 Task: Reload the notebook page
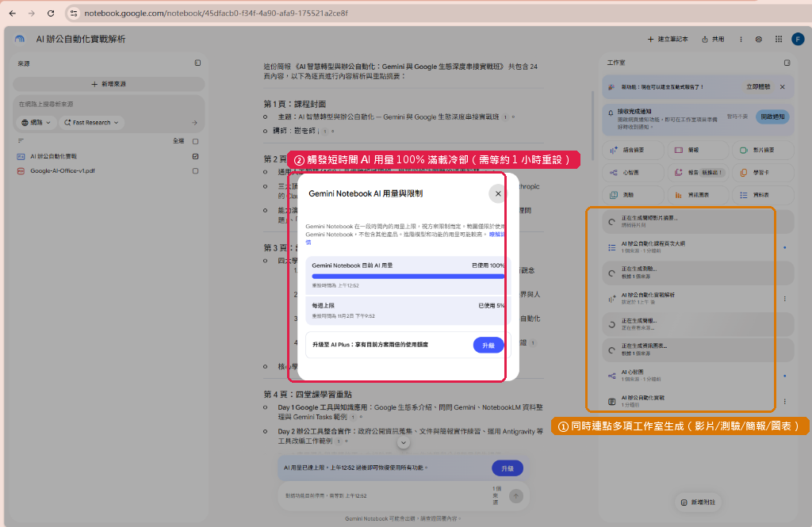point(51,13)
